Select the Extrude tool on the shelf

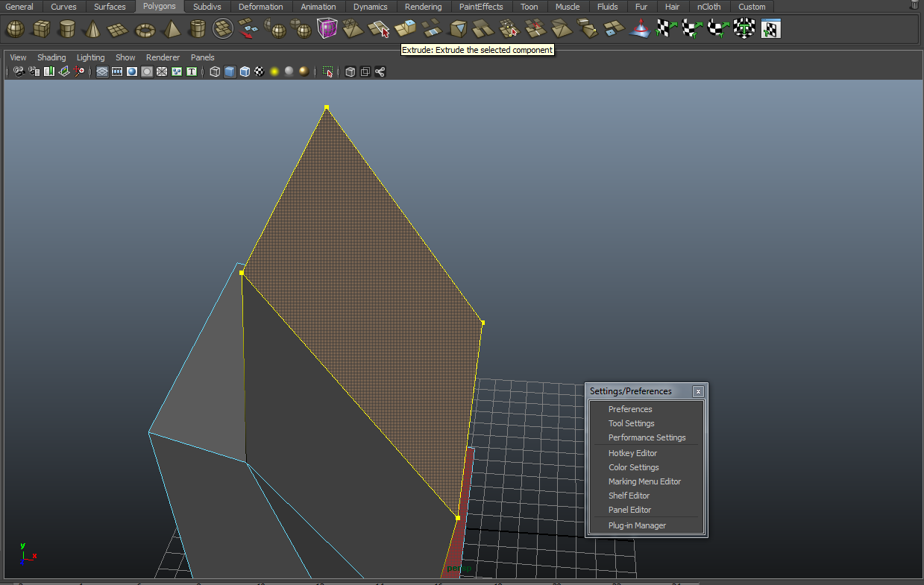pyautogui.click(x=380, y=28)
